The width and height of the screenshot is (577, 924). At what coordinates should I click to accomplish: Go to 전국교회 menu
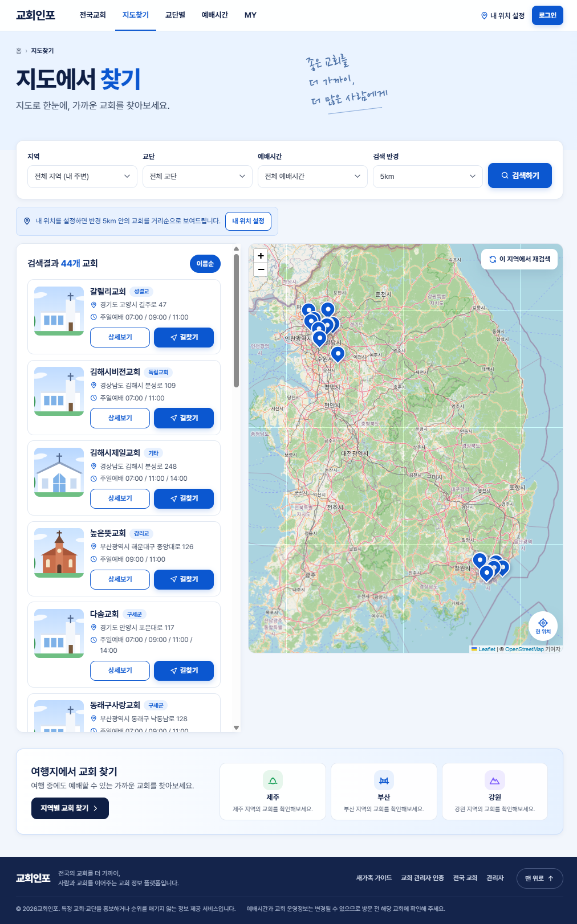pos(92,15)
